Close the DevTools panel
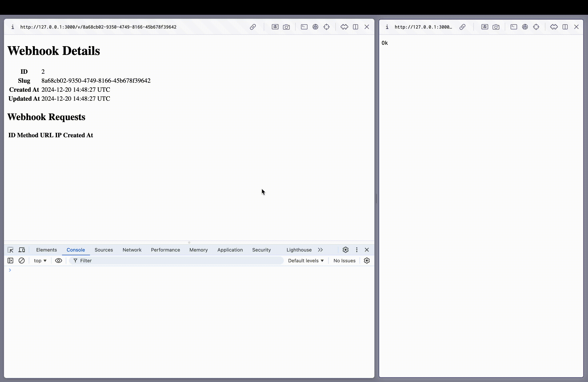This screenshot has height=382, width=588. [x=367, y=250]
